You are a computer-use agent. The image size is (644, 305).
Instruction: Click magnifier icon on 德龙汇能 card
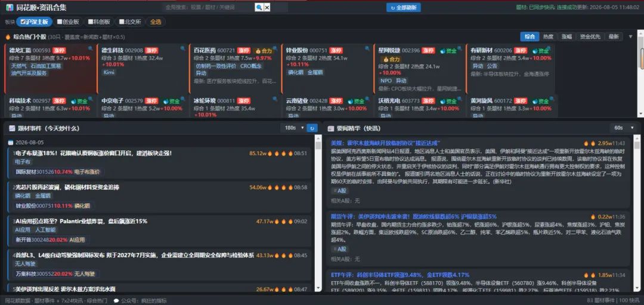pyautogui.click(x=91, y=48)
